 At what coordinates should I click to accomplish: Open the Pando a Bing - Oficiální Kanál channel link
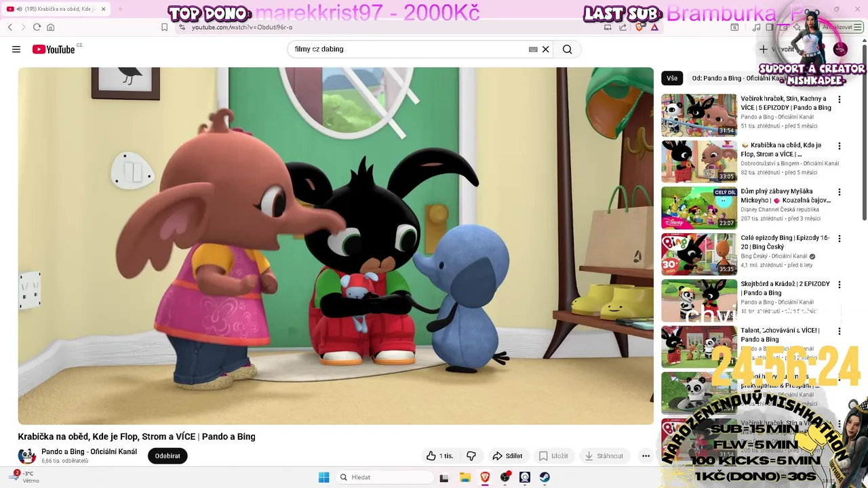tap(89, 452)
